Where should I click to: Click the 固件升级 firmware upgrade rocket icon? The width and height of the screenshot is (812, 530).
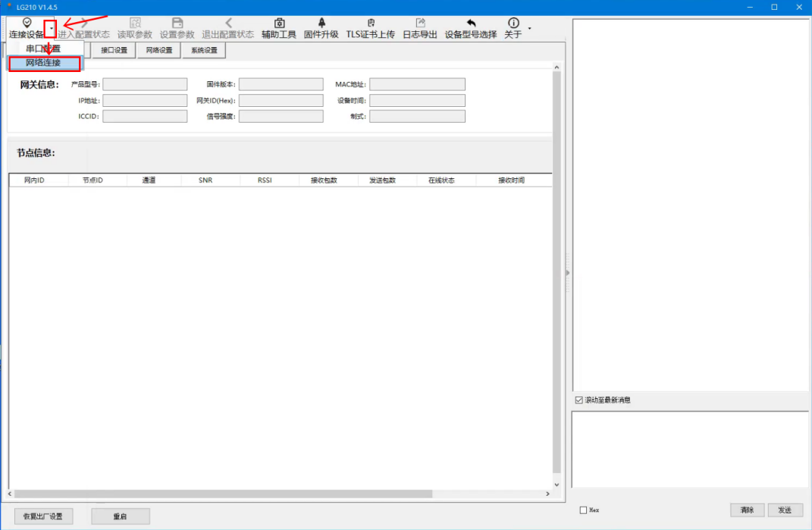(x=321, y=24)
